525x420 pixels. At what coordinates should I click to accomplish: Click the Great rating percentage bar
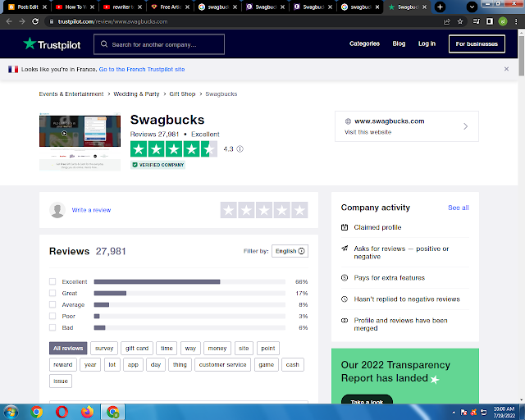189,293
